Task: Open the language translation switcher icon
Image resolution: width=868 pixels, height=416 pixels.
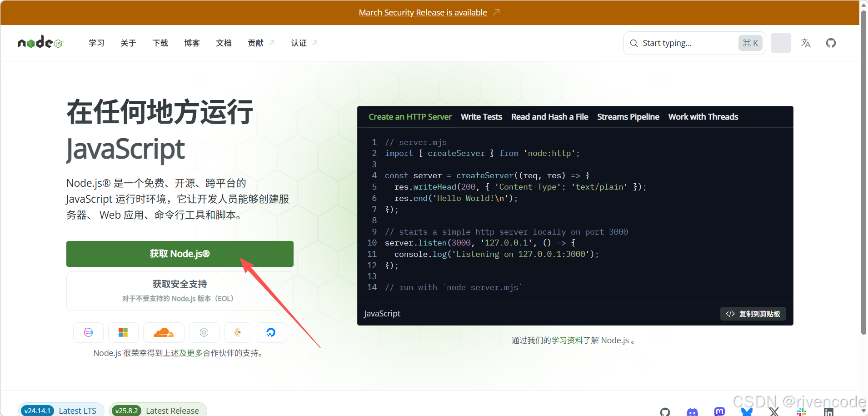Action: (806, 43)
